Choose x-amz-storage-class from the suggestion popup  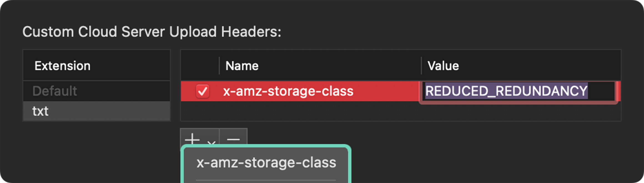click(266, 163)
